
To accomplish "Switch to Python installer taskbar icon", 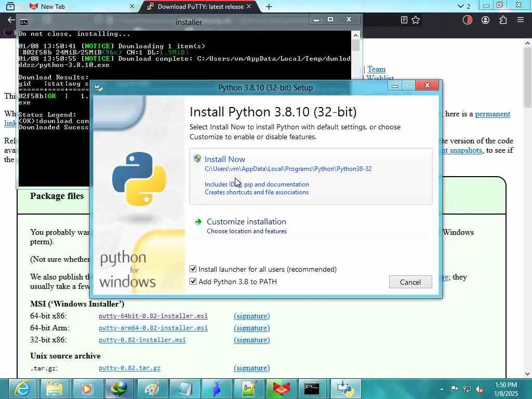I will [345, 389].
